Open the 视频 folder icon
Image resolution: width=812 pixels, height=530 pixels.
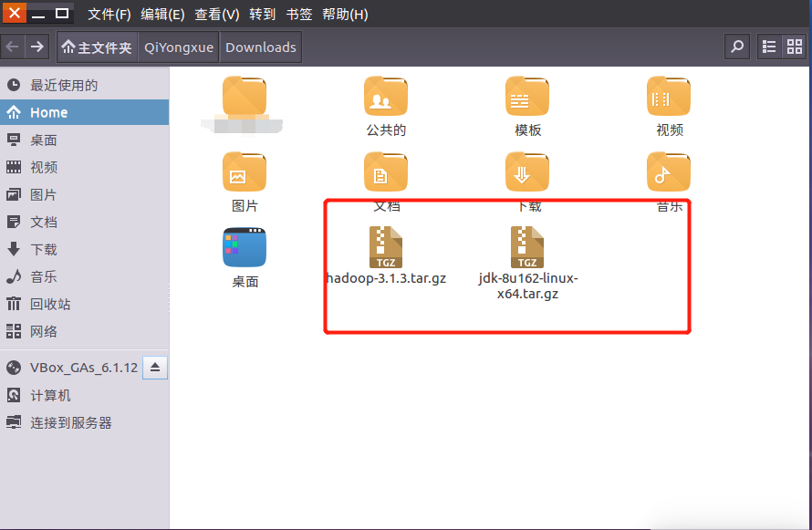tap(669, 96)
